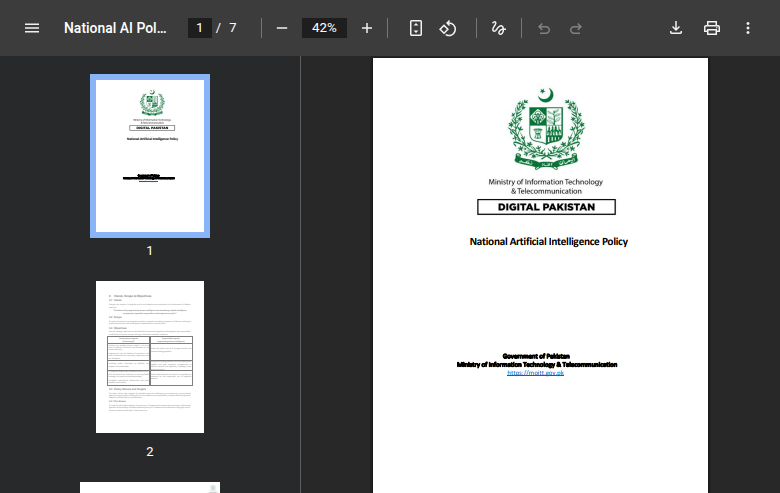Click the zoom in plus button
This screenshot has width=780, height=493.
click(367, 28)
